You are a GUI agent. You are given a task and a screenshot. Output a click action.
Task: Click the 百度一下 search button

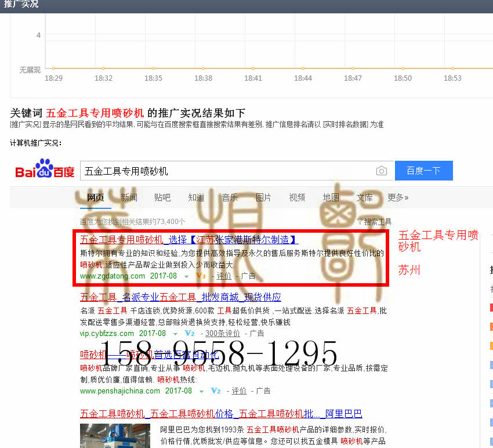pos(424,171)
